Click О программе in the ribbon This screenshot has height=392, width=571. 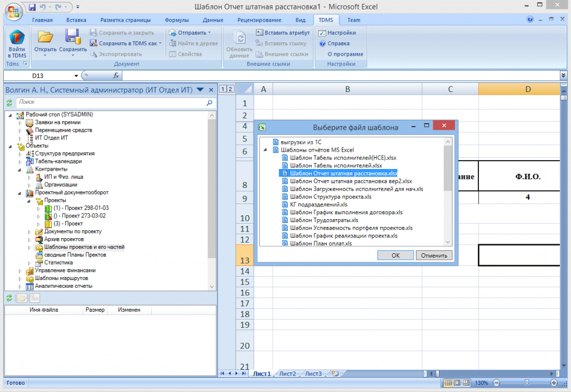pyautogui.click(x=345, y=54)
